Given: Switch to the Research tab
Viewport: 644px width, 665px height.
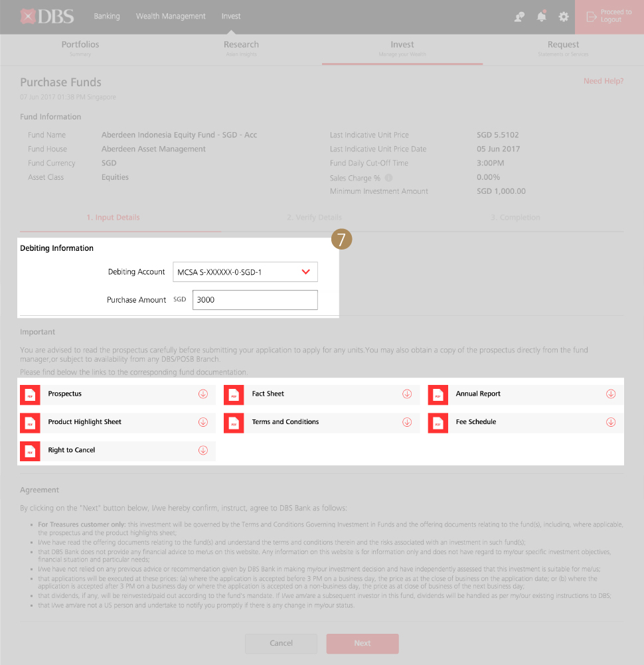Looking at the screenshot, I should pyautogui.click(x=241, y=48).
